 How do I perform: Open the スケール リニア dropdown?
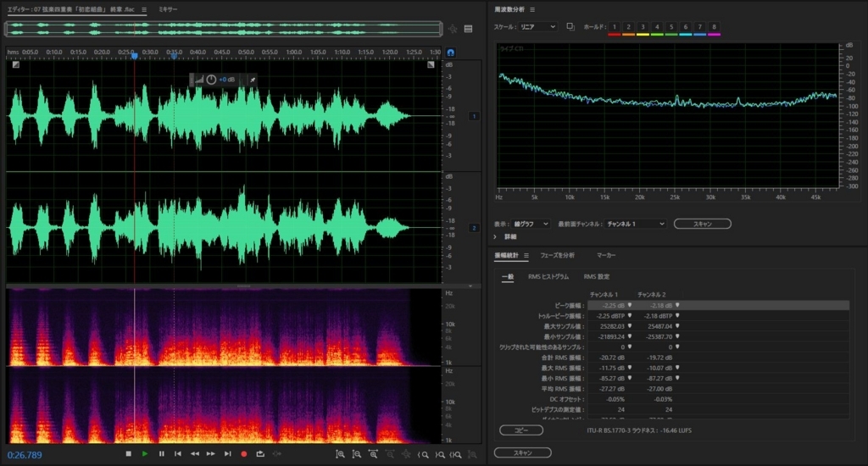[537, 26]
